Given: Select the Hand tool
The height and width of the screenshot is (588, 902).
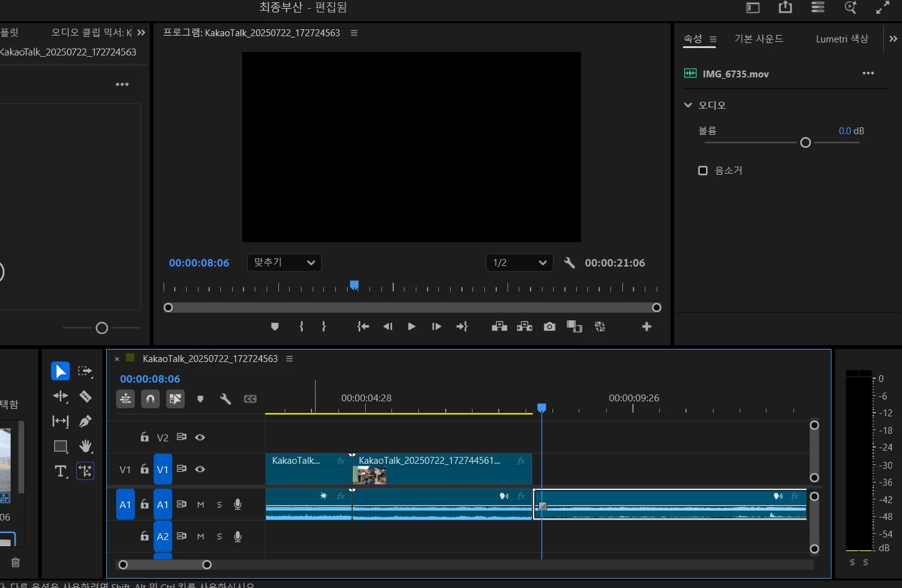Looking at the screenshot, I should click(86, 446).
